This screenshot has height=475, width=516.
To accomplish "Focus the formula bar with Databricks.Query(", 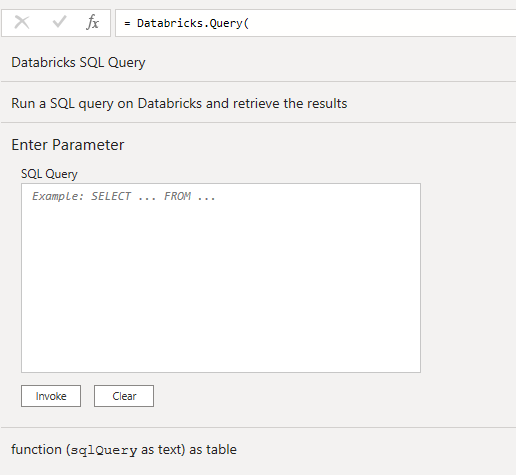I will pyautogui.click(x=315, y=23).
